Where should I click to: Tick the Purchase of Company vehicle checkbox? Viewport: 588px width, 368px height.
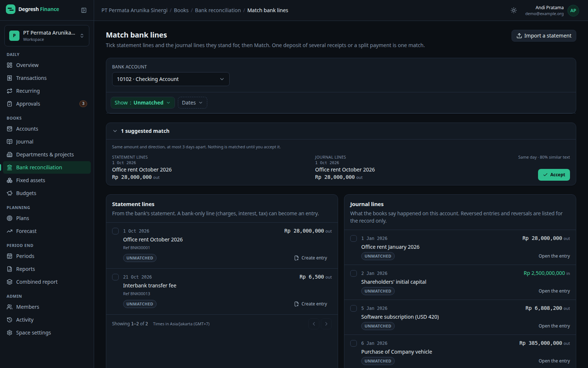click(354, 343)
